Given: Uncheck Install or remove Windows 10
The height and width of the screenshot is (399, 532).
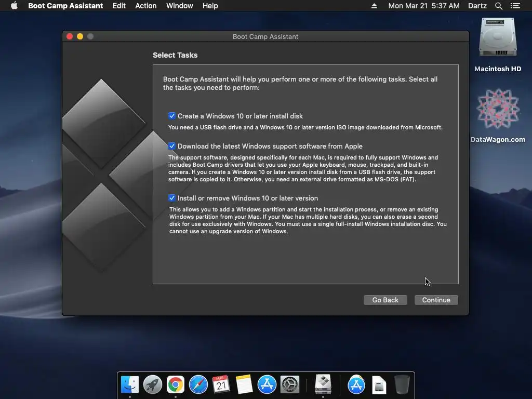Looking at the screenshot, I should (x=171, y=198).
